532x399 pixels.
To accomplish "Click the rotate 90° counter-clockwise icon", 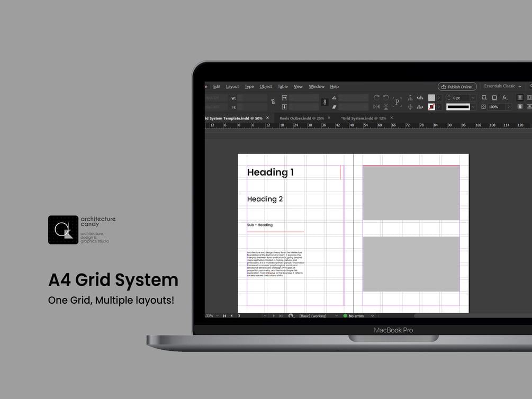I will point(386,98).
